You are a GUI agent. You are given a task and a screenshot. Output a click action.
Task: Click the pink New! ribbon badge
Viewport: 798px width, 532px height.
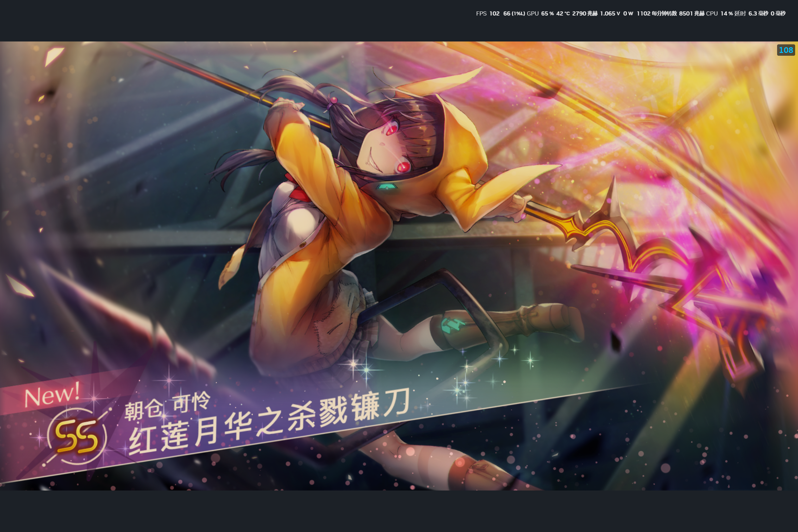52,395
